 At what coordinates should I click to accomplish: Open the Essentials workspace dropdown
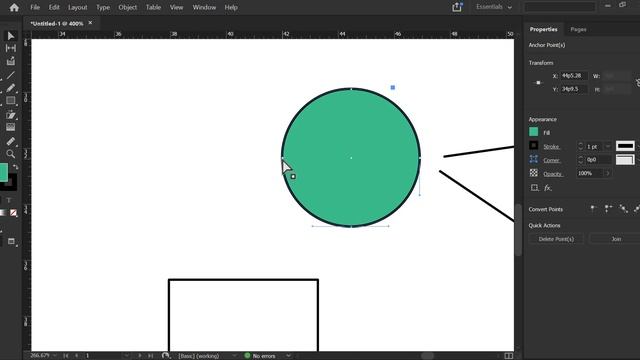(494, 7)
